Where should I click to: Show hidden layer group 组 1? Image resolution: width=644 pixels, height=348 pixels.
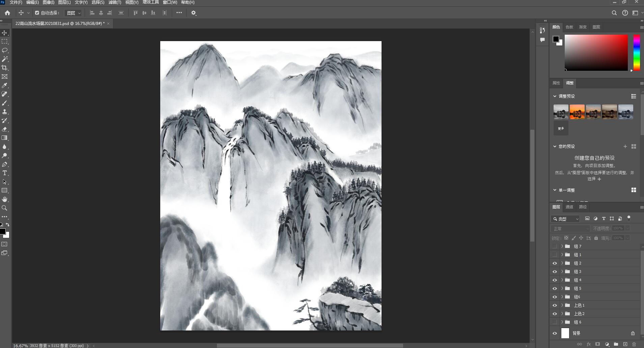point(555,255)
